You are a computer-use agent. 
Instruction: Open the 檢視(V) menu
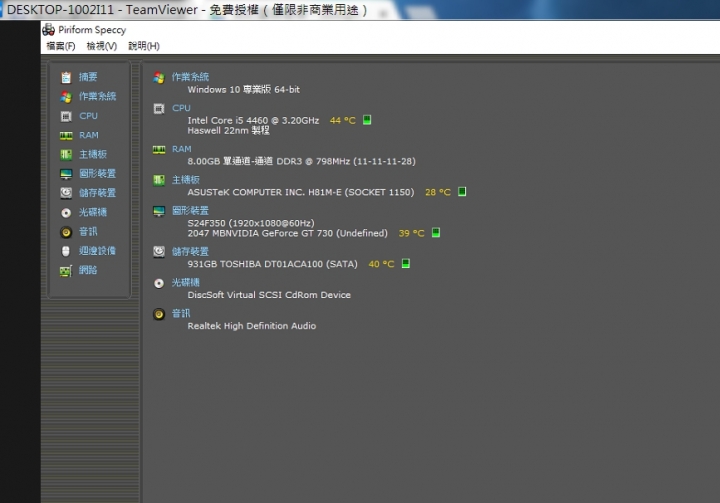coord(101,46)
